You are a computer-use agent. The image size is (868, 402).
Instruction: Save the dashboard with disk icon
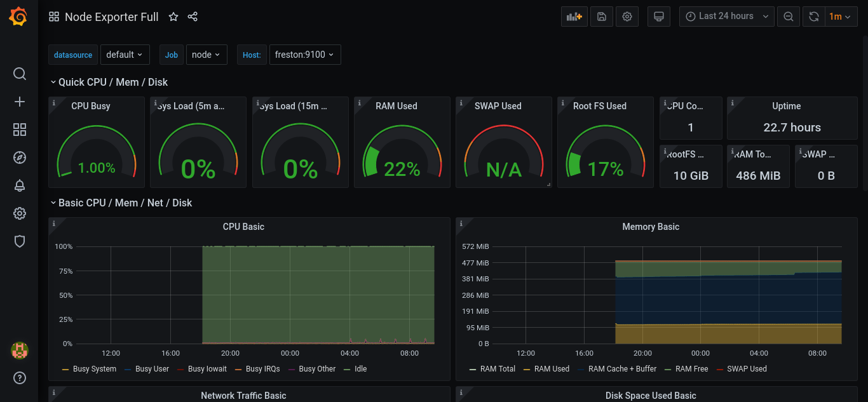coord(602,17)
